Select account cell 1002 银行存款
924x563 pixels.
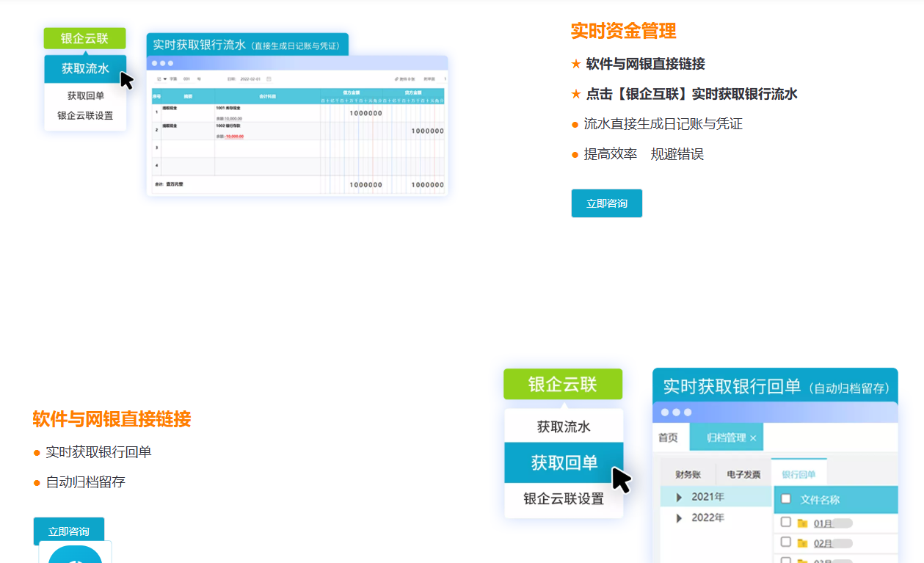click(228, 126)
